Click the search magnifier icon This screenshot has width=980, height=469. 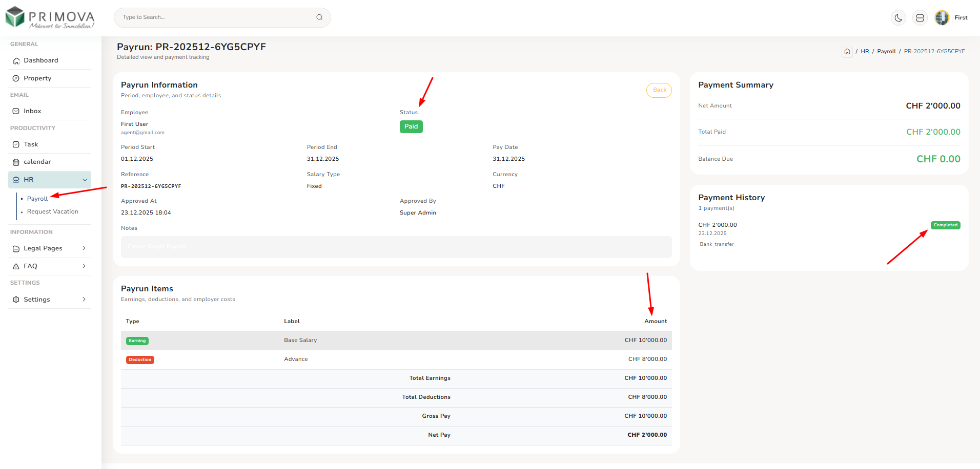click(319, 17)
